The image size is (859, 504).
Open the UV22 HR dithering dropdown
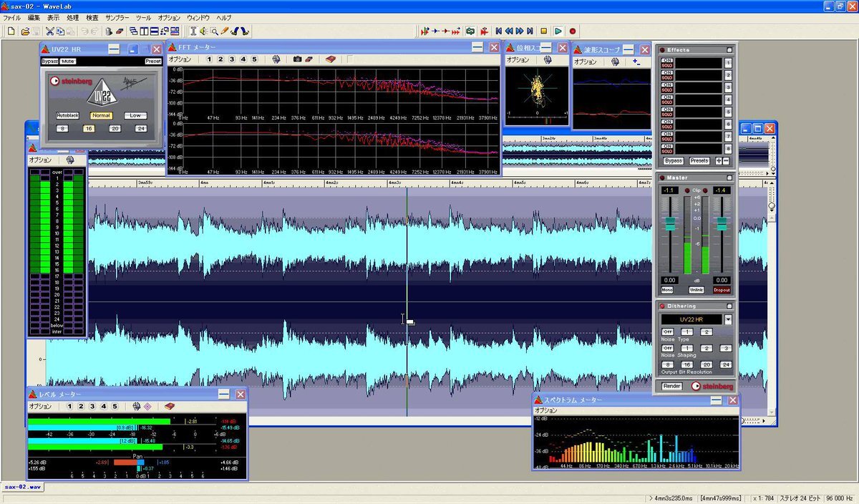click(x=728, y=319)
